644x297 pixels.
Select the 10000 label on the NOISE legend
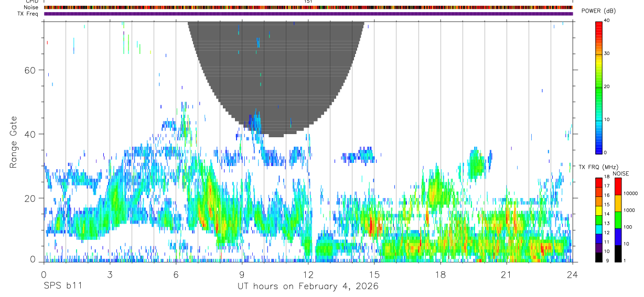point(630,193)
